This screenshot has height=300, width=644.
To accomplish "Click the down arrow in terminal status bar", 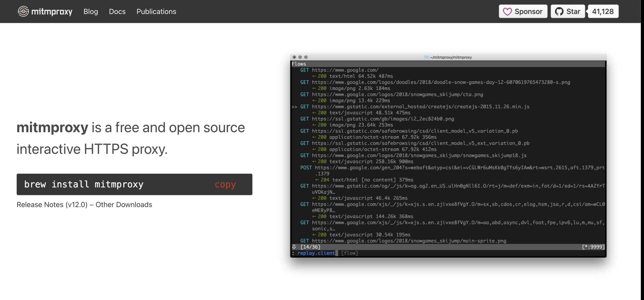I will click(x=294, y=247).
